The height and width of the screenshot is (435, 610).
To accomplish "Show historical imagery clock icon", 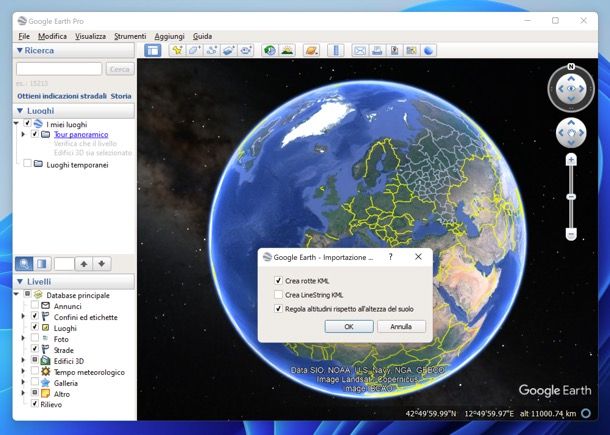I will [269, 50].
